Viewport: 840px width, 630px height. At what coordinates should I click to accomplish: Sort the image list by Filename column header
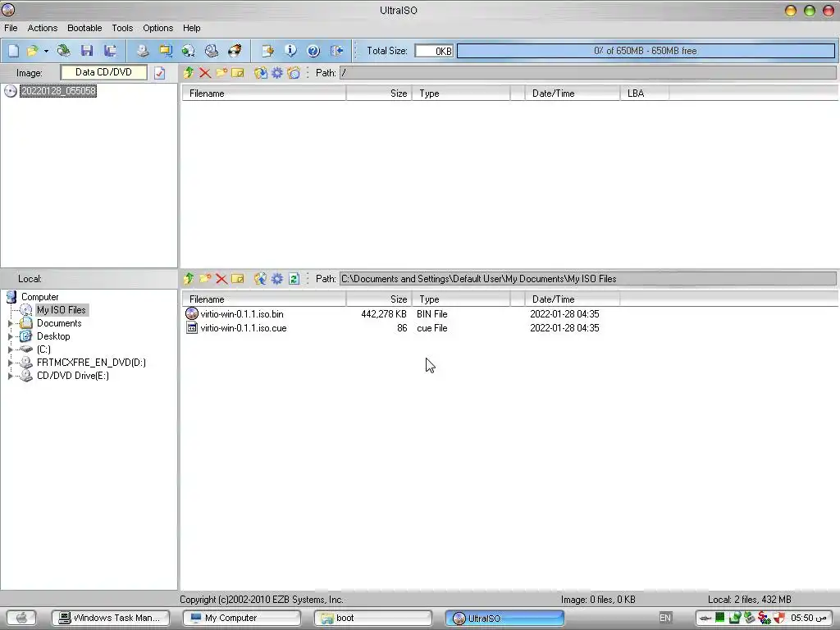tap(264, 94)
